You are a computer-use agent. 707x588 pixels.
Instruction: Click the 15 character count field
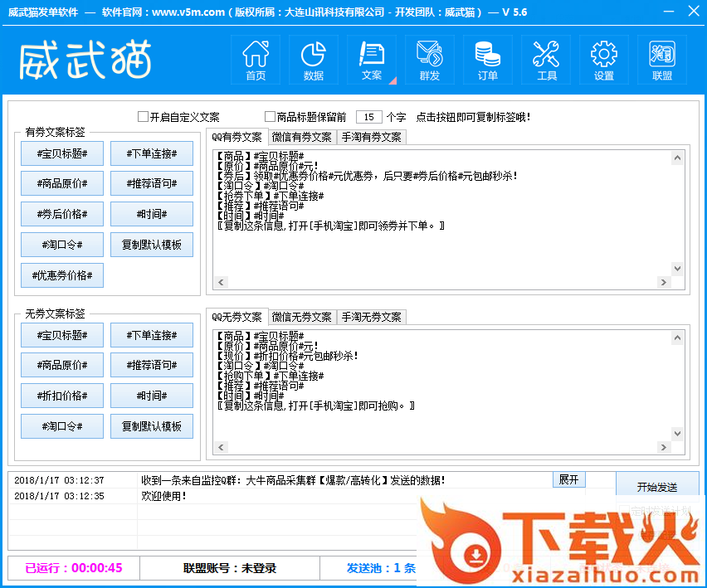368,117
